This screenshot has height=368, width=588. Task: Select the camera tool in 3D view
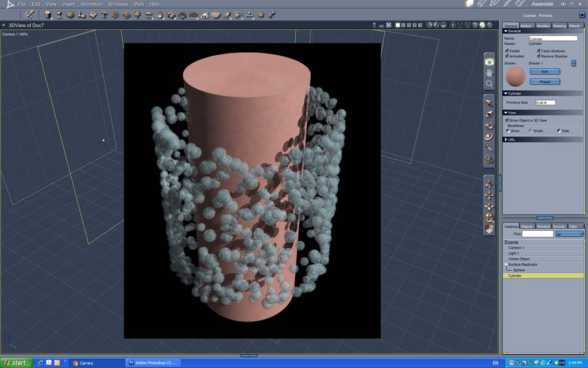[489, 62]
